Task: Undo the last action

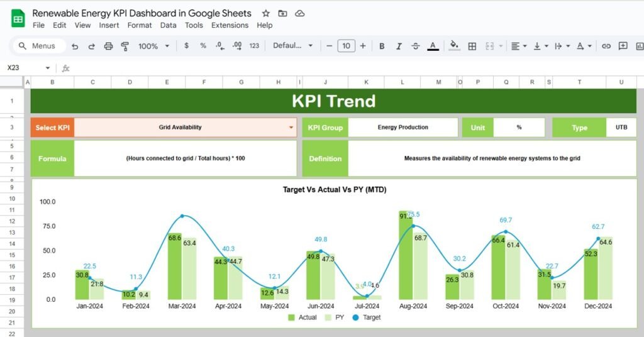Action: tap(75, 46)
